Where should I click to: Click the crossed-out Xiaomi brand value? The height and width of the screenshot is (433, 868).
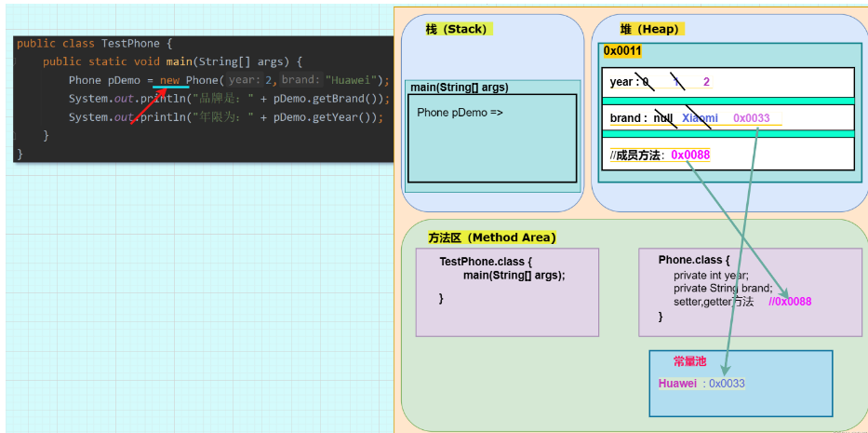(x=700, y=118)
